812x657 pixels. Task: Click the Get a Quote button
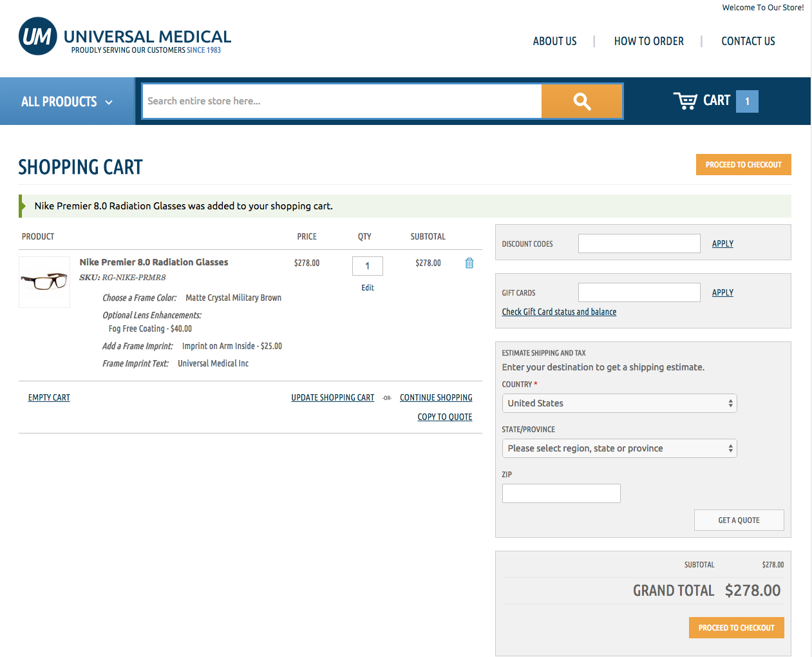(x=739, y=520)
